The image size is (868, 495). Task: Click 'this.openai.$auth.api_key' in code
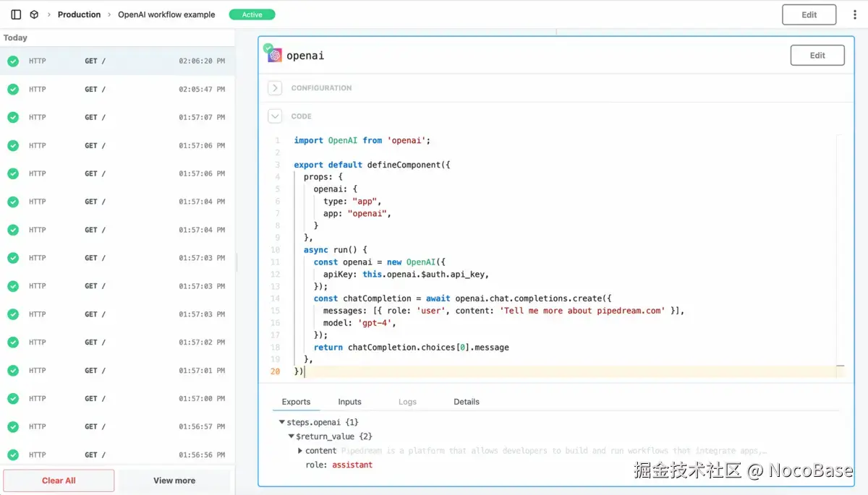[x=425, y=274]
